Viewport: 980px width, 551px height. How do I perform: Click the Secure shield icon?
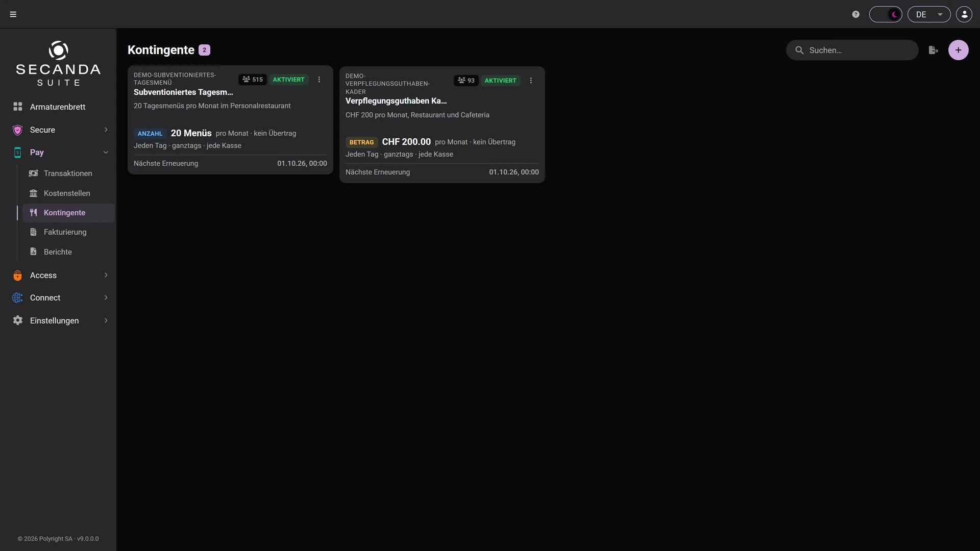(x=18, y=130)
